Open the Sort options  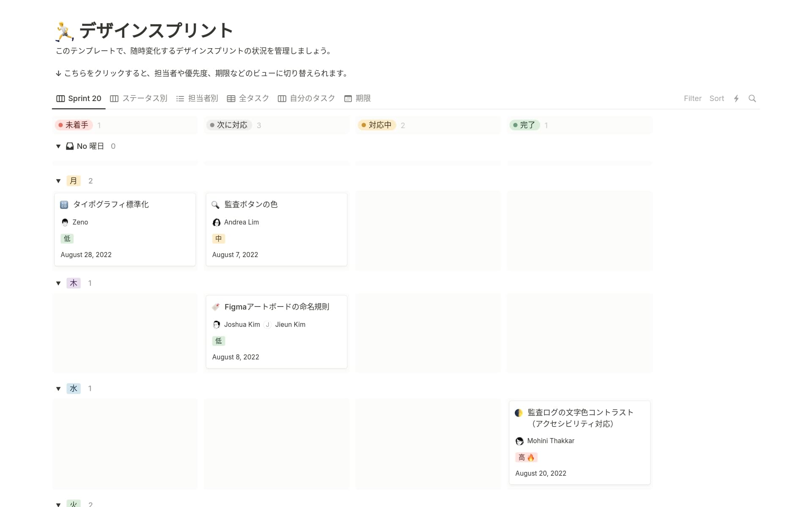click(x=717, y=98)
